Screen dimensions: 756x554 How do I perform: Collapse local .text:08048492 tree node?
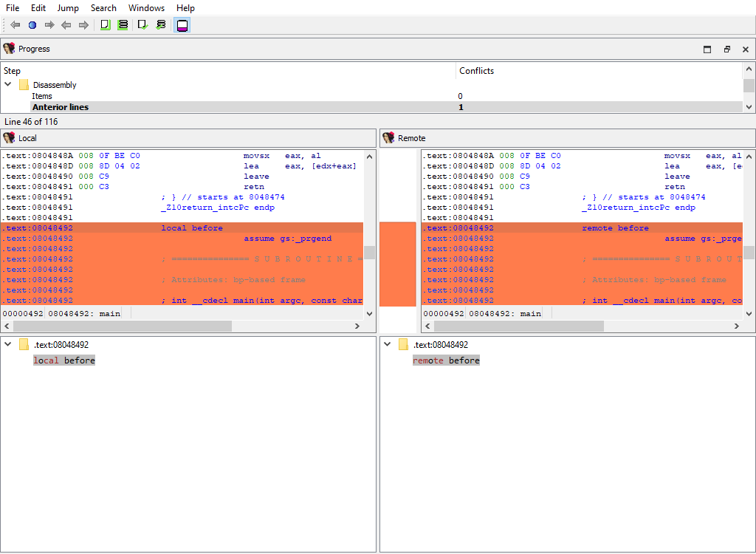[8, 345]
